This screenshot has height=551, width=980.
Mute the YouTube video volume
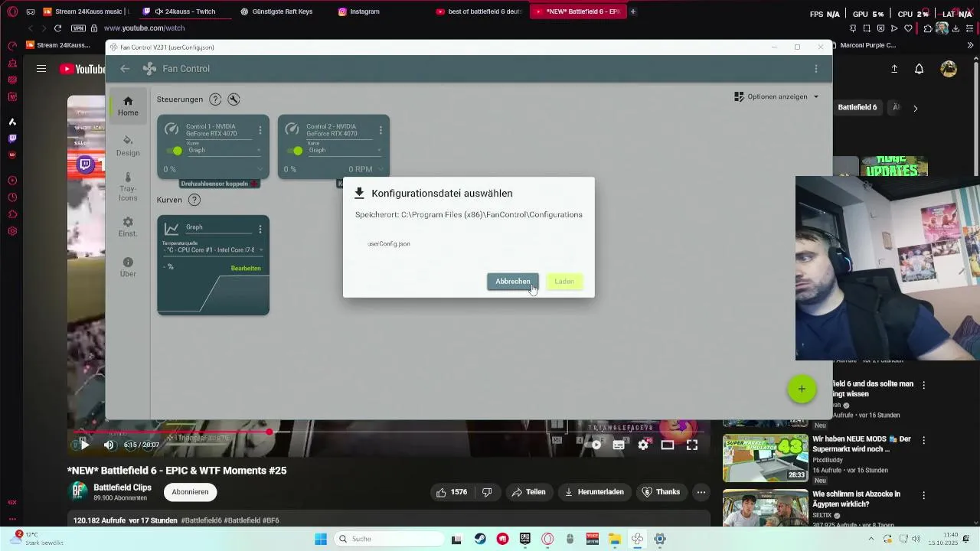(x=109, y=445)
